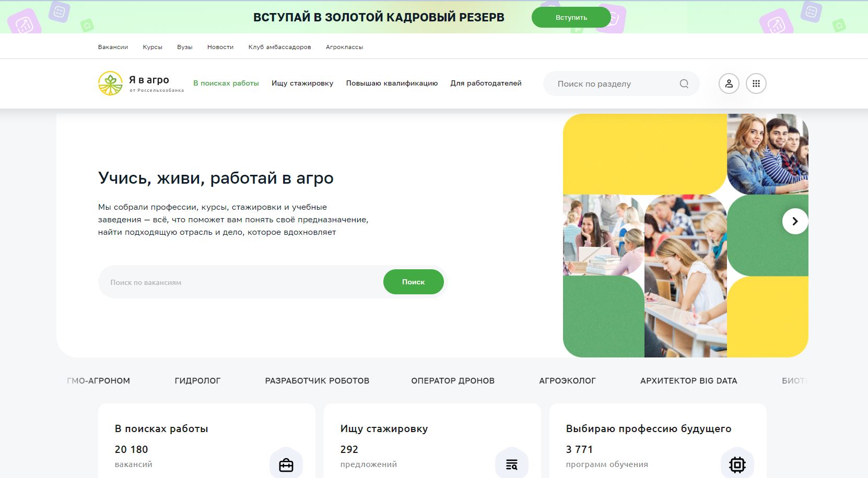Click the Учись, живи, работай в агро heading
Image resolution: width=868 pixels, height=478 pixels.
pos(216,178)
